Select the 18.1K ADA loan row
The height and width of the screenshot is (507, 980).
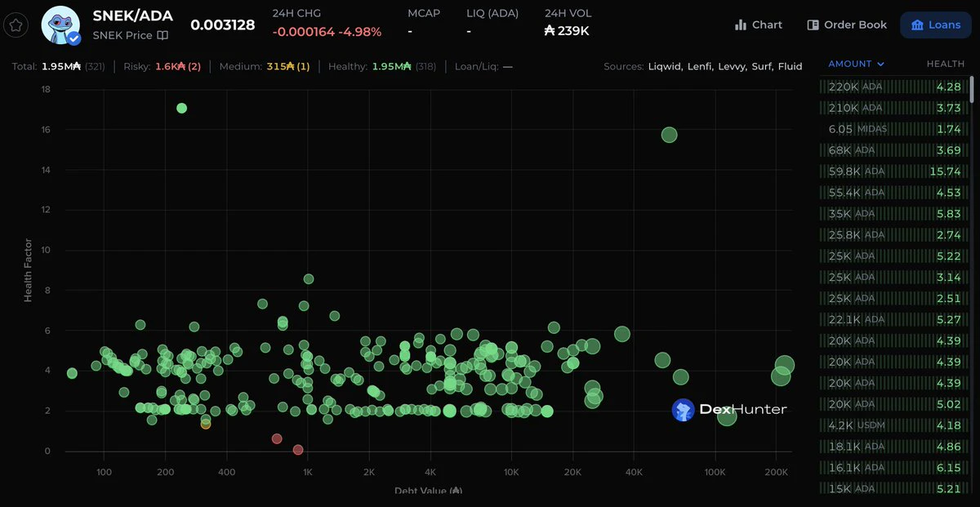893,447
